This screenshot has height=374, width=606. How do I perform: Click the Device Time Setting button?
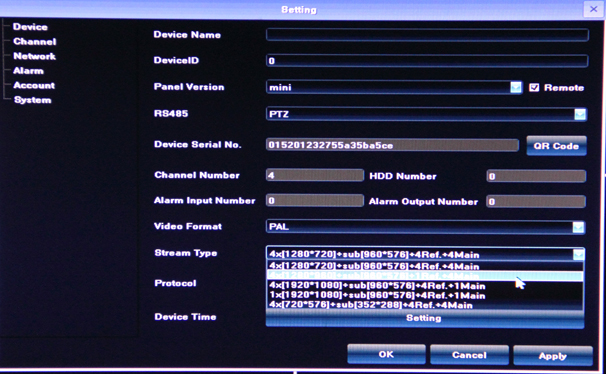coord(425,318)
